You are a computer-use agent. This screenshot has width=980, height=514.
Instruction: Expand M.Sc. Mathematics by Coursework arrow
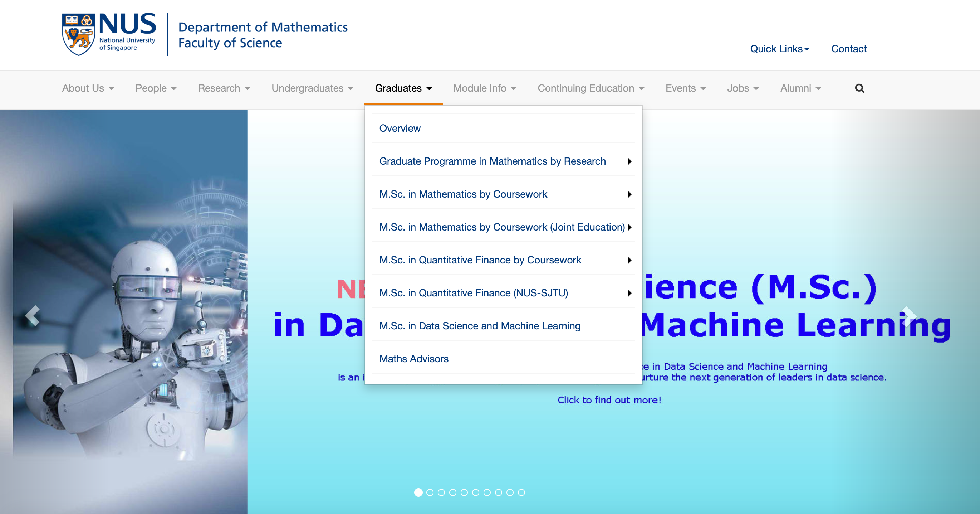pos(629,195)
